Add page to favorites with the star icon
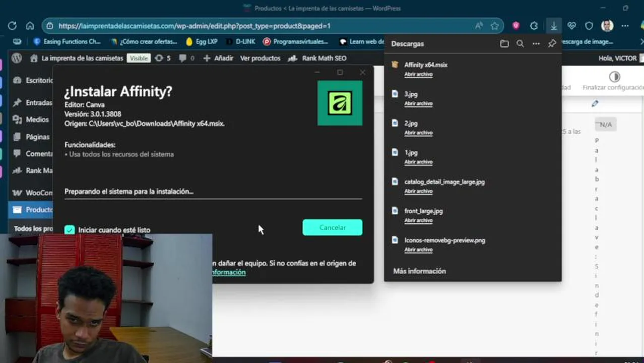The height and width of the screenshot is (363, 644). tap(494, 26)
